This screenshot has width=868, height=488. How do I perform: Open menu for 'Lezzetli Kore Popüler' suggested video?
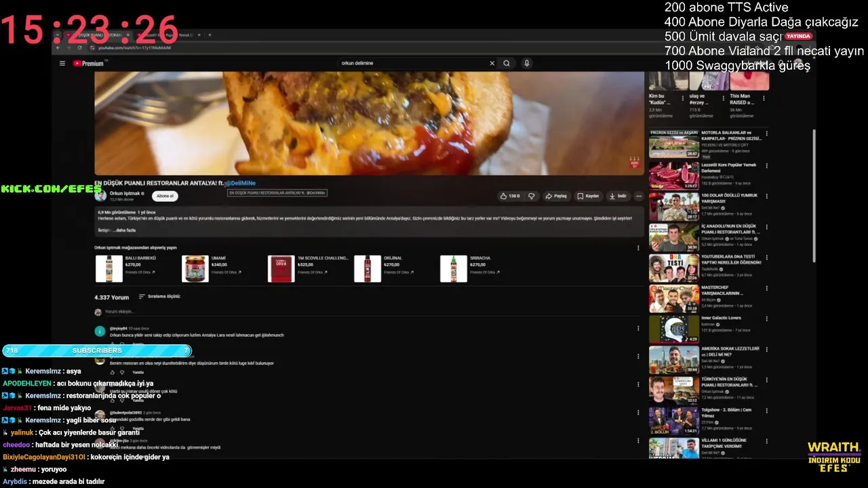point(767,165)
